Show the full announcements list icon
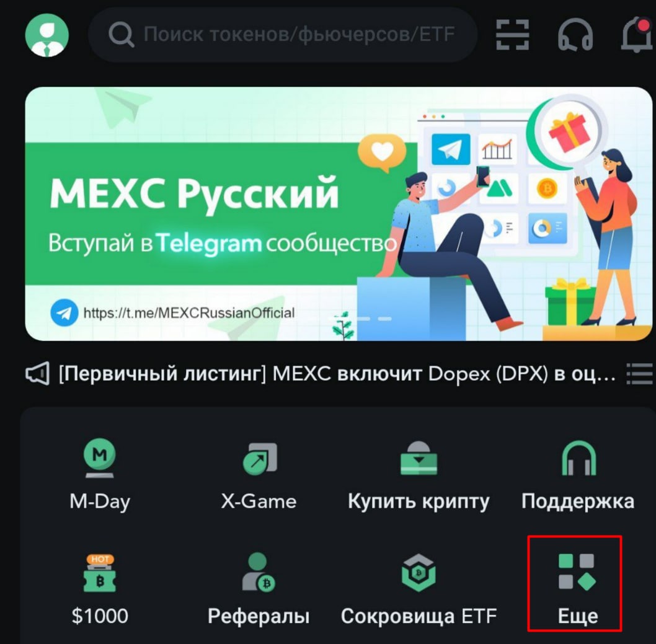The image size is (656, 644). pyautogui.click(x=639, y=374)
